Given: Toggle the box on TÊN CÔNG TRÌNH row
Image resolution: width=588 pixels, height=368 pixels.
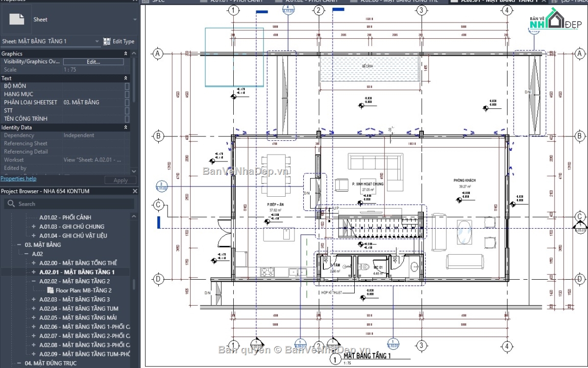Looking at the screenshot, I should (x=127, y=119).
